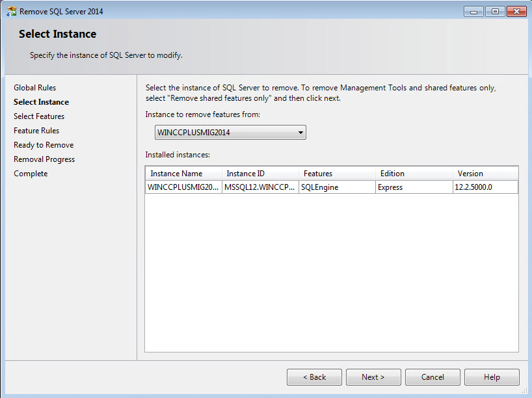
Task: Open Help for this wizard
Action: coord(492,377)
